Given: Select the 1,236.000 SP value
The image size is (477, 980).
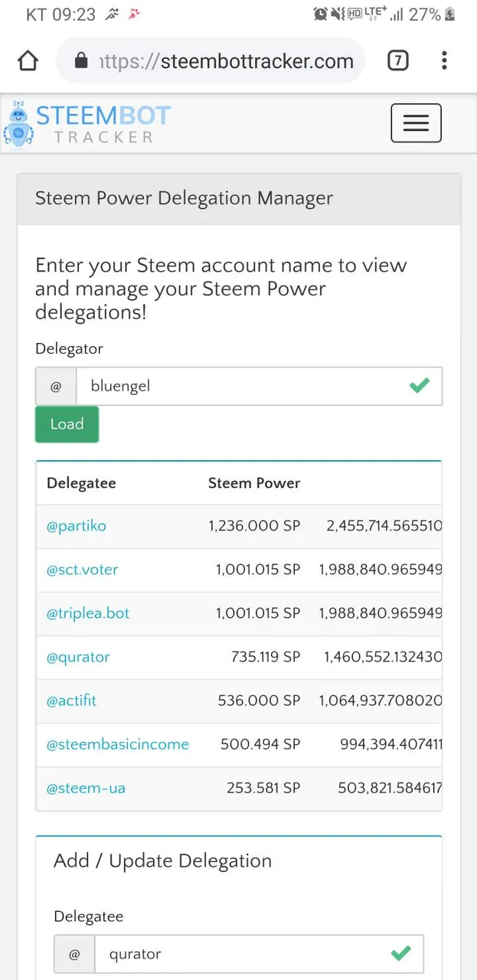Looking at the screenshot, I should coord(254,526).
